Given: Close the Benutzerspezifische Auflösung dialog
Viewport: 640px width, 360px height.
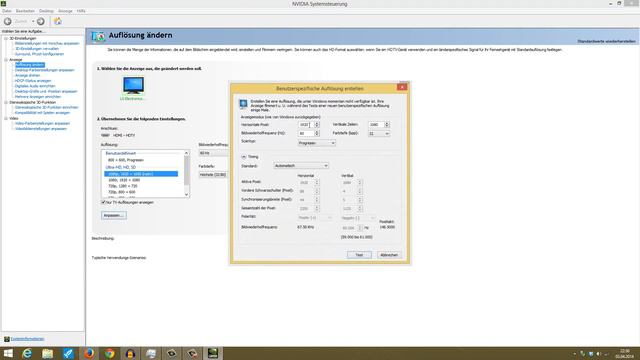Looking at the screenshot, I should click(x=402, y=87).
